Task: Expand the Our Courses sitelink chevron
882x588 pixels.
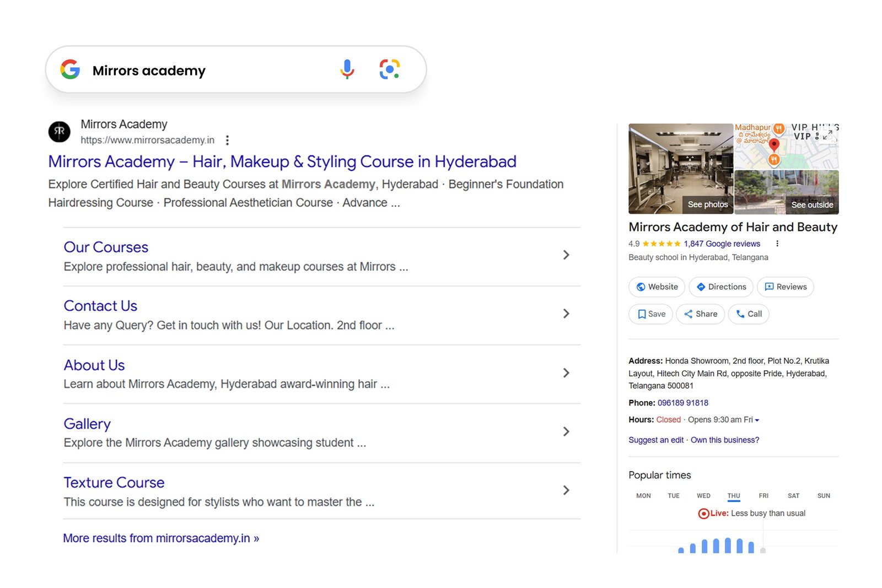Action: point(566,255)
